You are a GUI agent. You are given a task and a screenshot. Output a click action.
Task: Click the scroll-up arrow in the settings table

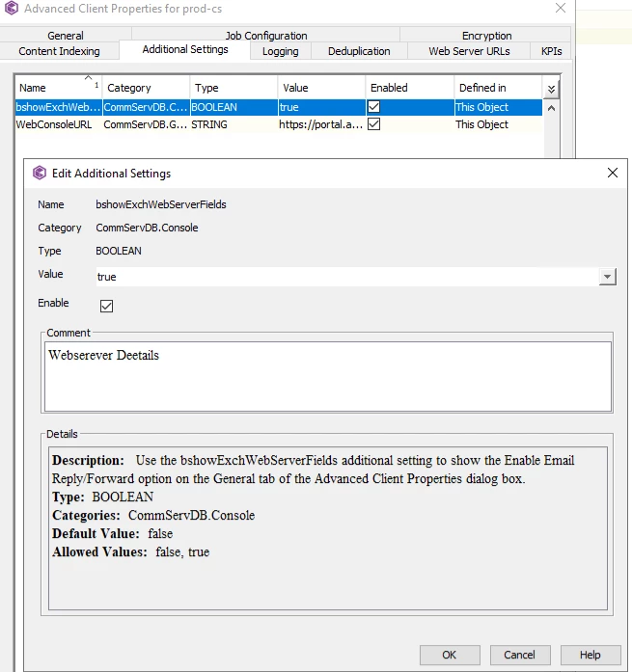click(x=551, y=108)
